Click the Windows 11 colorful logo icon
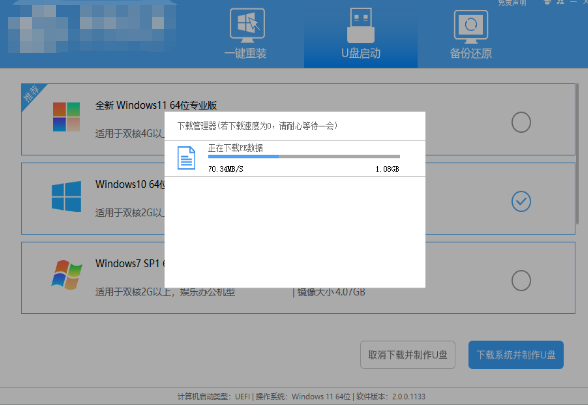Viewport: 588px width, 405px height. [66, 117]
